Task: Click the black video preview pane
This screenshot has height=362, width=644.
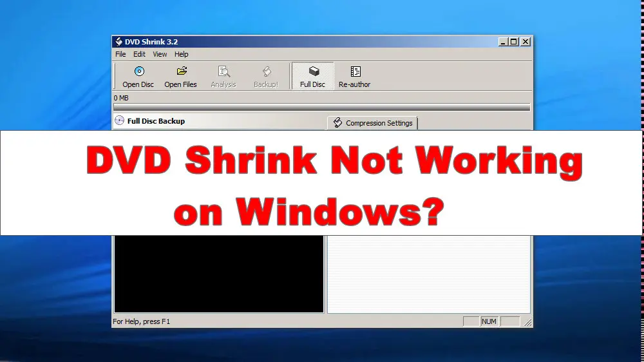Action: (x=219, y=274)
